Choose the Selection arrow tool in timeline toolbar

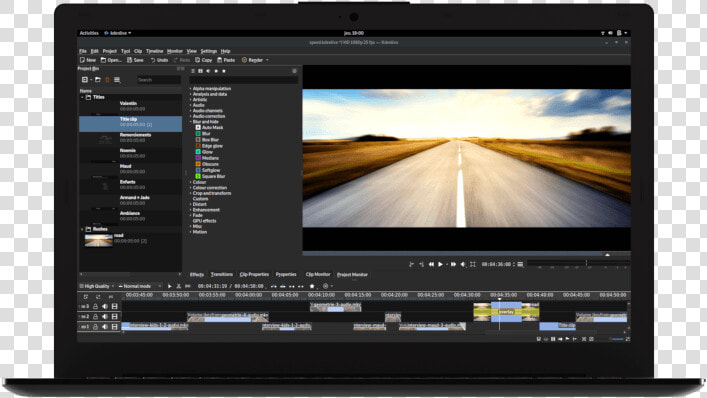click(170, 286)
